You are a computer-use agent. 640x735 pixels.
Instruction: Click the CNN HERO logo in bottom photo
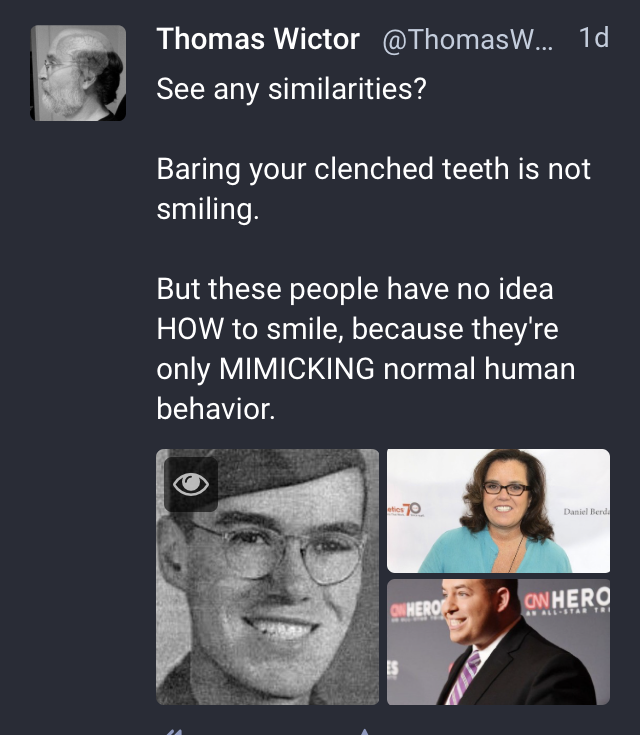click(567, 599)
